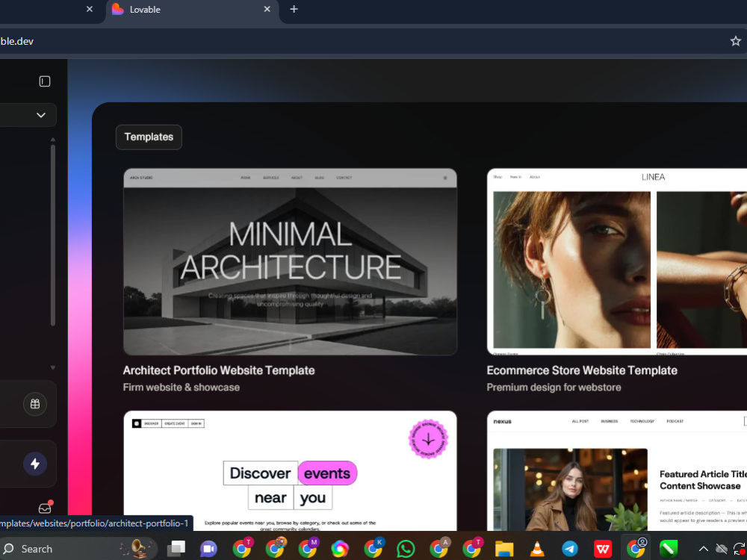Open WhatsApp from the taskbar
This screenshot has height=560, width=747.
point(406,549)
